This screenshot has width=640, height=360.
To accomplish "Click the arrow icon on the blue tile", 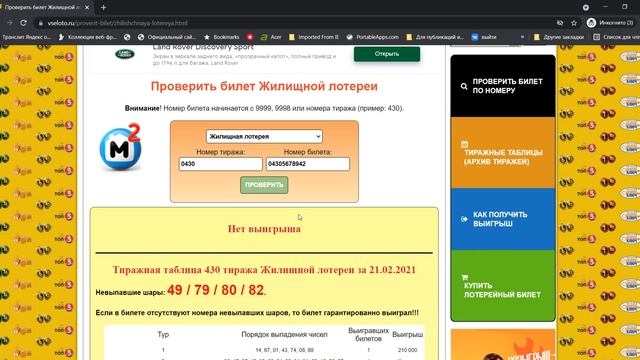I will click(x=464, y=219).
